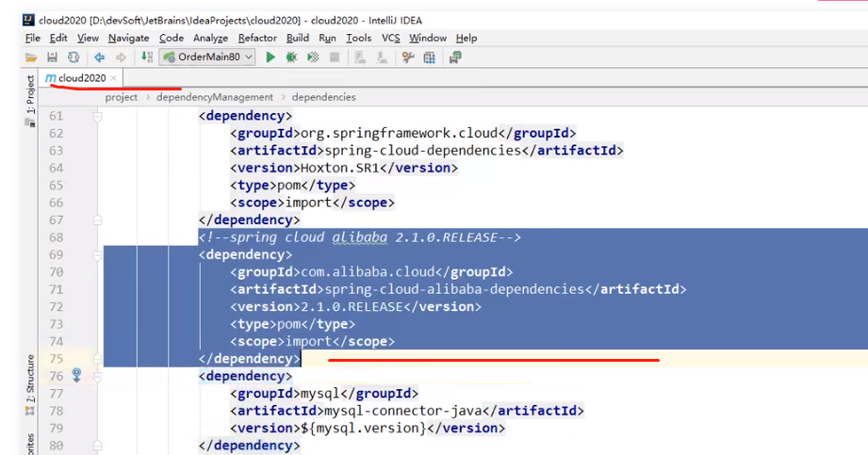Open the Window menu
The height and width of the screenshot is (455, 868).
(x=427, y=38)
